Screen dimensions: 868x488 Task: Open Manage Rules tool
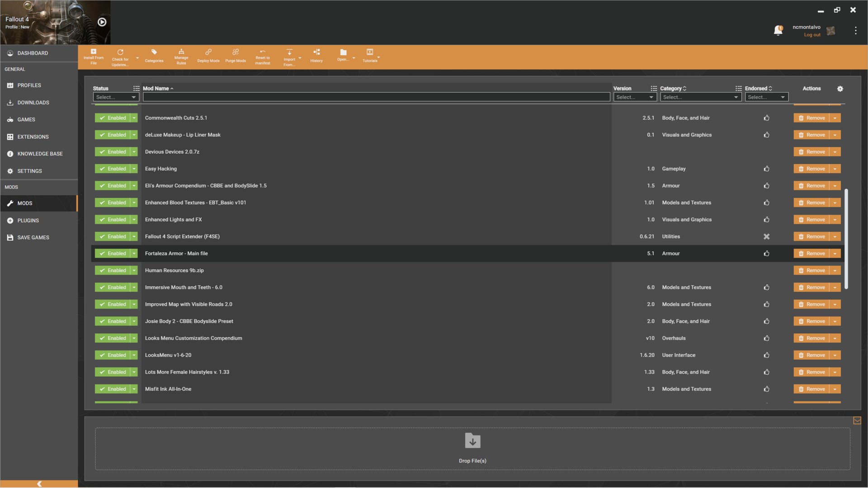[x=181, y=57]
